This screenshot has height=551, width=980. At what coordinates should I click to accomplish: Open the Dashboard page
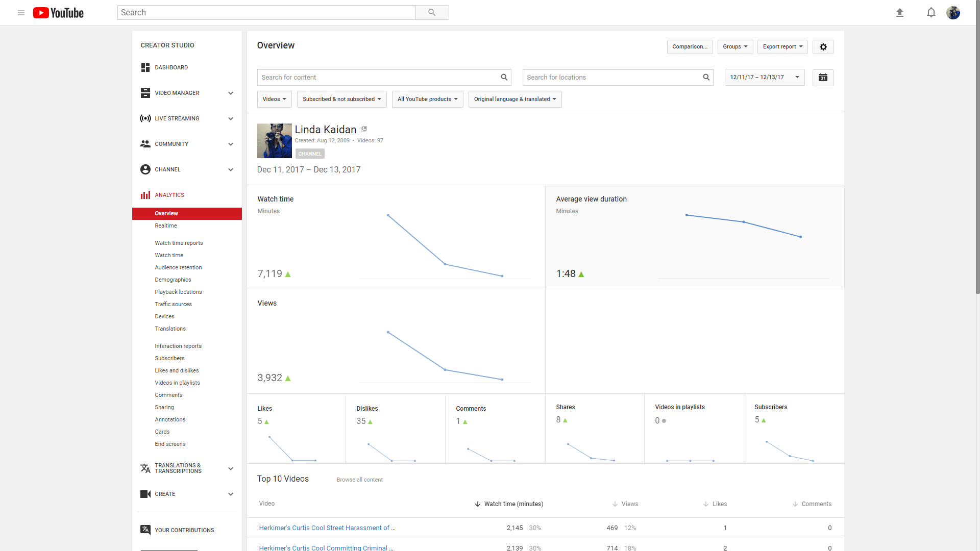point(171,68)
